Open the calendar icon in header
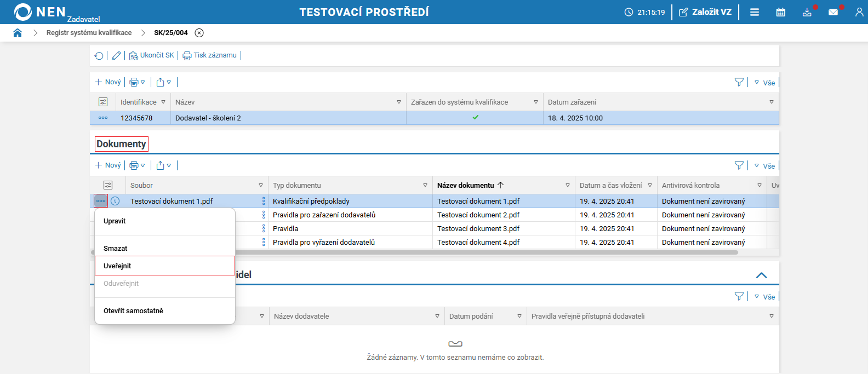868x374 pixels. [x=781, y=12]
